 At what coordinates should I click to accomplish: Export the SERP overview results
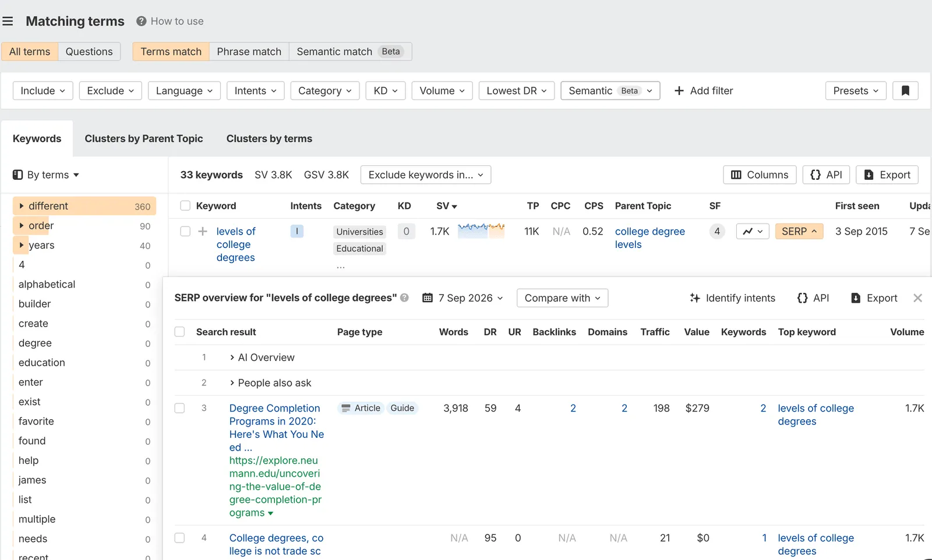click(x=874, y=298)
